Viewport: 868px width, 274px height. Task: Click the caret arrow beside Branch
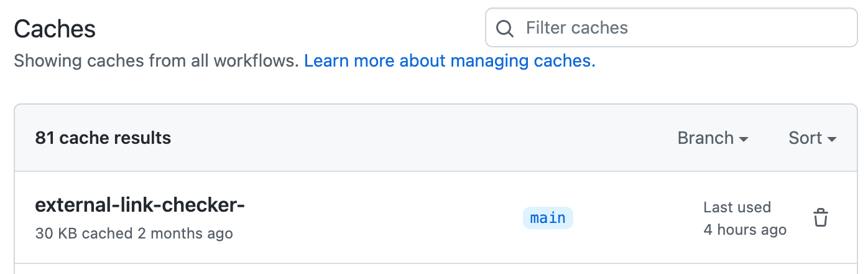tap(744, 139)
